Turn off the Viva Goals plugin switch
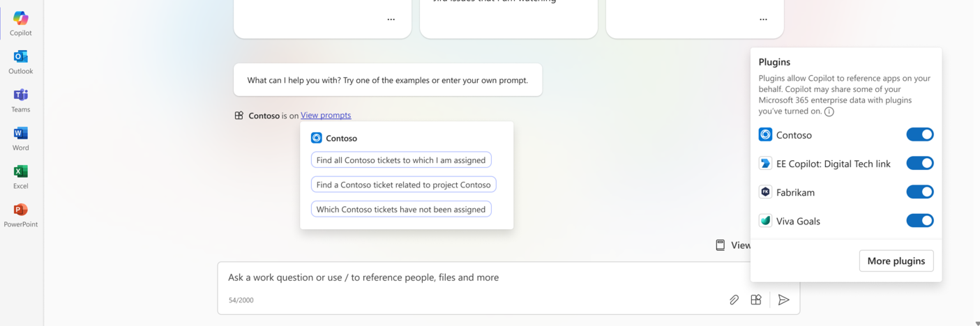980x326 pixels. pyautogui.click(x=920, y=221)
